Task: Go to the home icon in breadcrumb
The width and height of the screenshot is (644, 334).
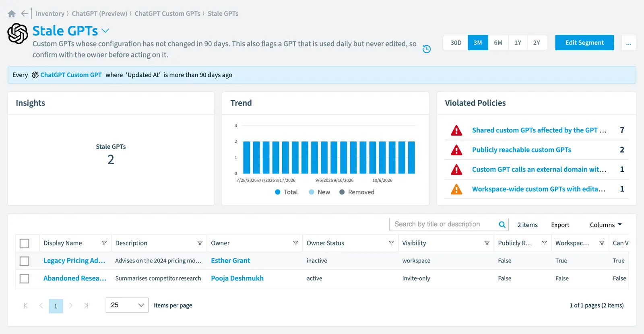Action: tap(12, 14)
